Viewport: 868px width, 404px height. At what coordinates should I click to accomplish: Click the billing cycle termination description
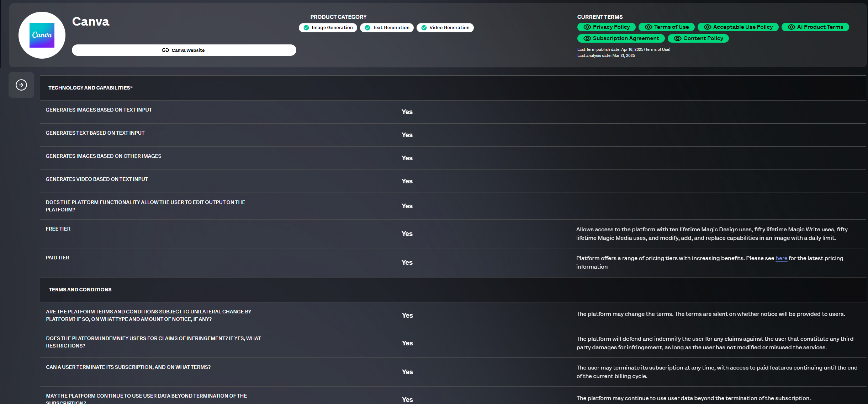pos(717,372)
